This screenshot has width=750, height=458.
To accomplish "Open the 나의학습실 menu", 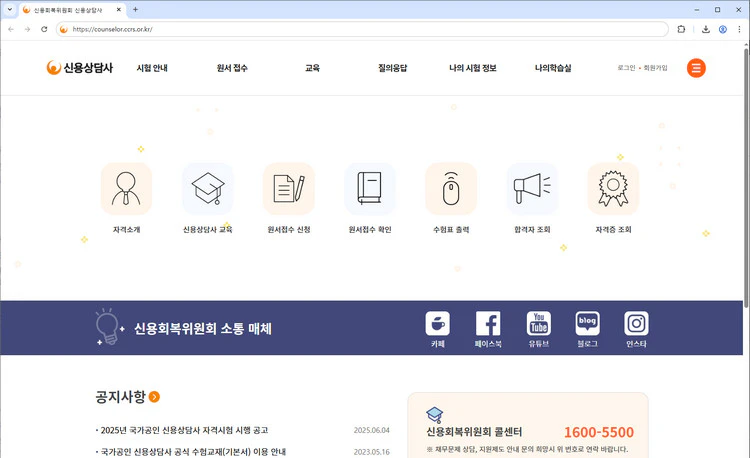I will tap(553, 68).
